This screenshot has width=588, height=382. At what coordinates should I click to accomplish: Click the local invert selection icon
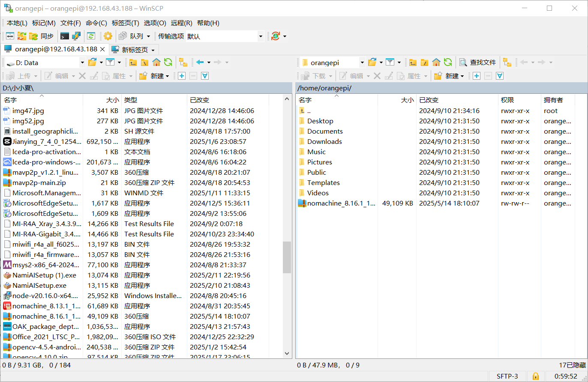point(205,76)
